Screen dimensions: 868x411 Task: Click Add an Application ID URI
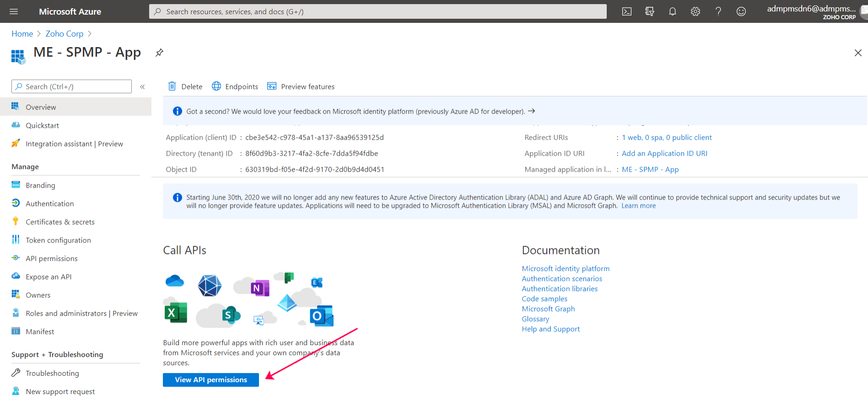pos(664,153)
